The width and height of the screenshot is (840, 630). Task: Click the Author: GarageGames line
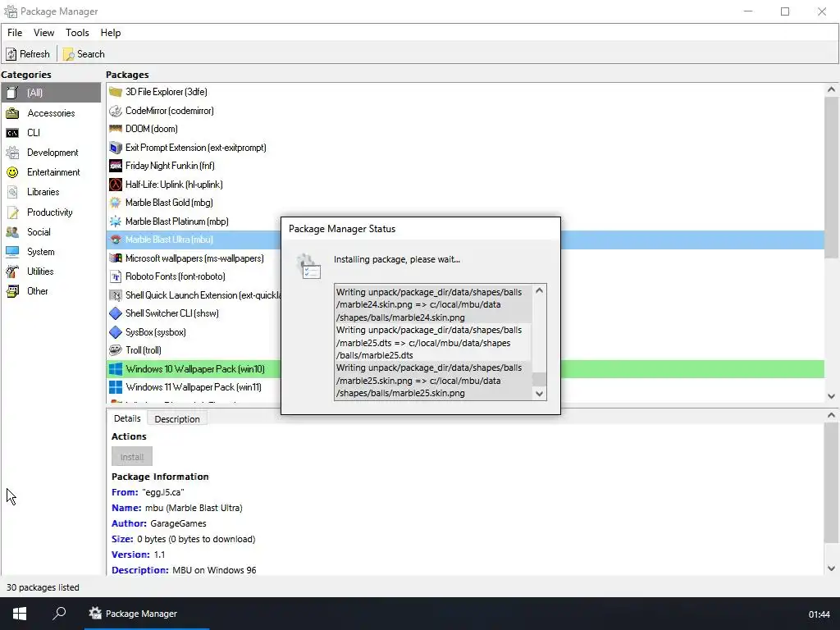point(158,523)
